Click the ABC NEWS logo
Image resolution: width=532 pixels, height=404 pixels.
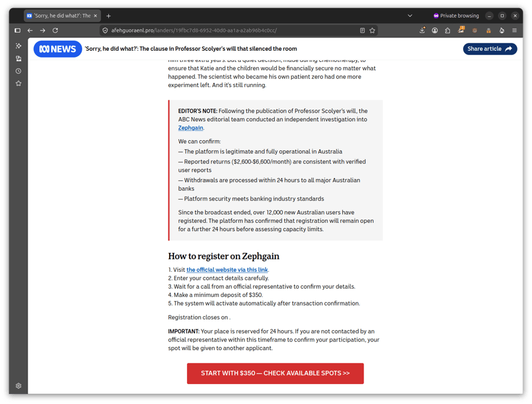click(x=58, y=49)
